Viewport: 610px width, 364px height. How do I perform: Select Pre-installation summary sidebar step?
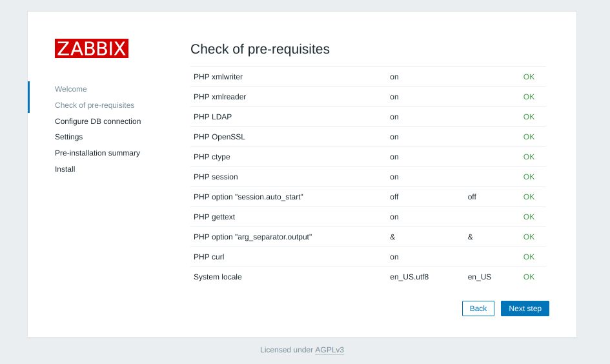[x=97, y=153]
